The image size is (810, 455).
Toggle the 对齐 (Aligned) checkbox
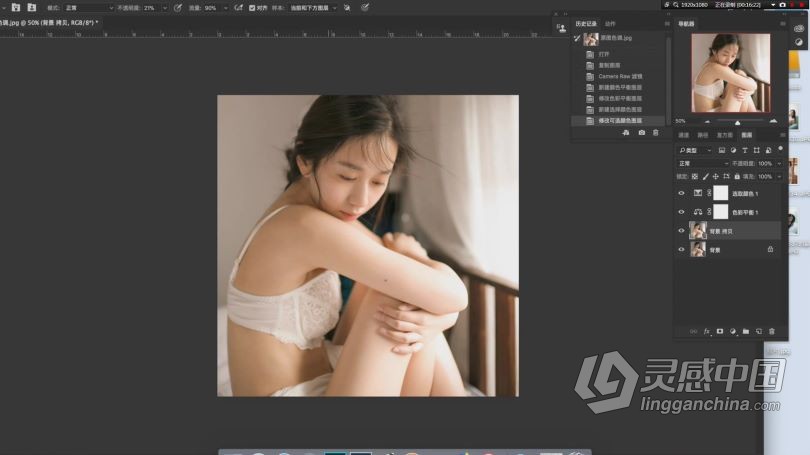pos(252,7)
